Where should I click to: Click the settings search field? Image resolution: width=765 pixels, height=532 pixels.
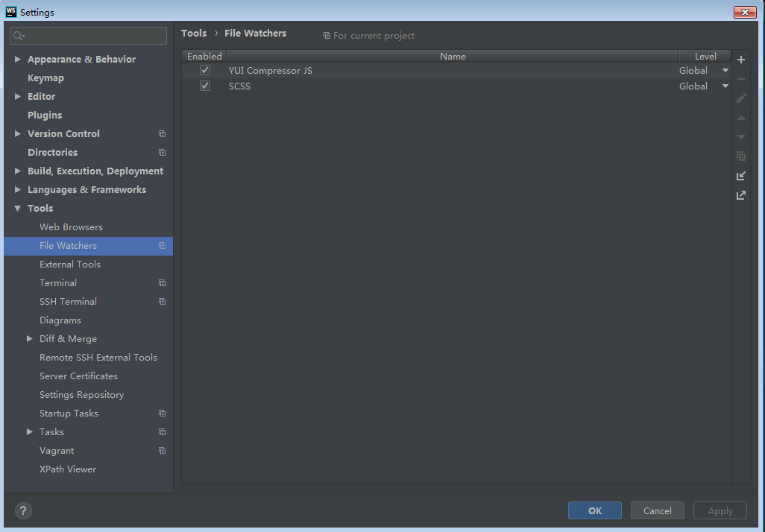pos(88,36)
